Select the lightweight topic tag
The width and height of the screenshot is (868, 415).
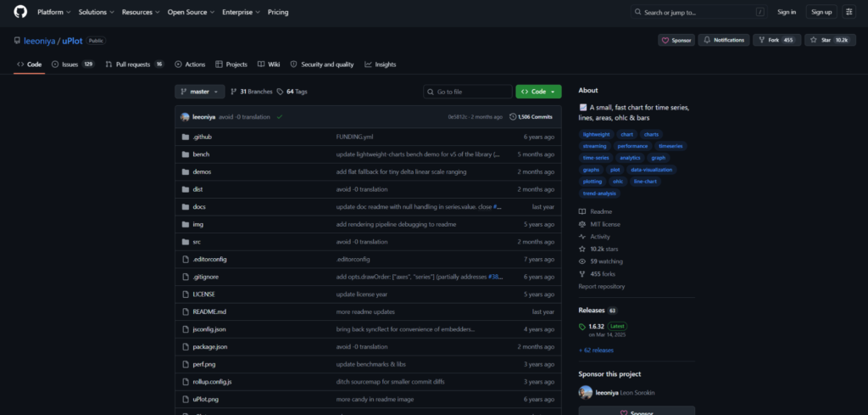point(596,135)
